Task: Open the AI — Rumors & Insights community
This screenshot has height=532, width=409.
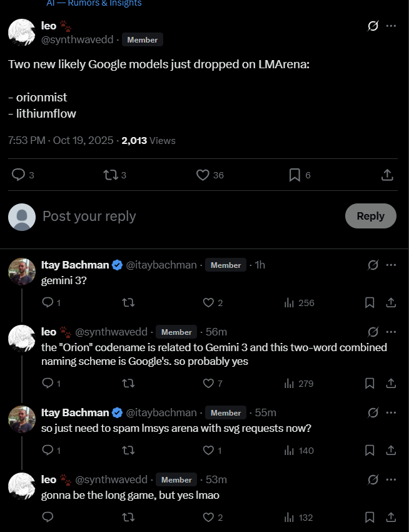Action: click(94, 3)
